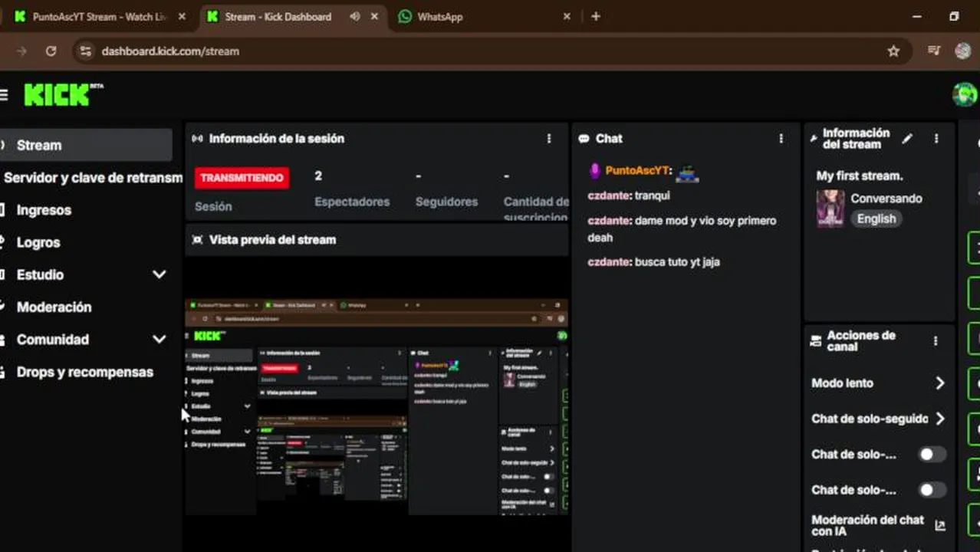Open the browser media control icon
This screenshot has width=980, height=552.
tap(934, 51)
